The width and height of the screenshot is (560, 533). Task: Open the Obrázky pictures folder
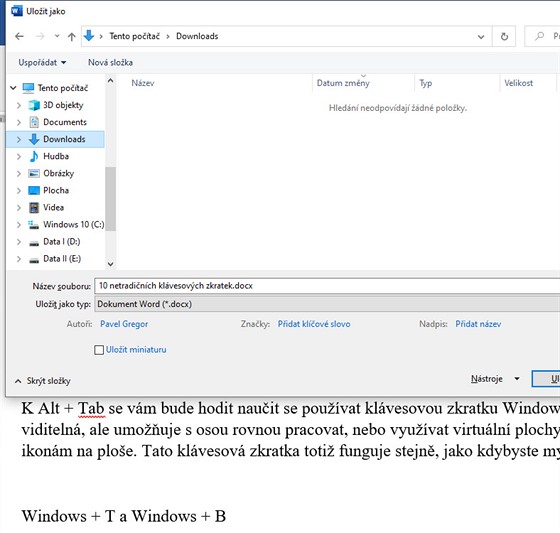pos(58,173)
